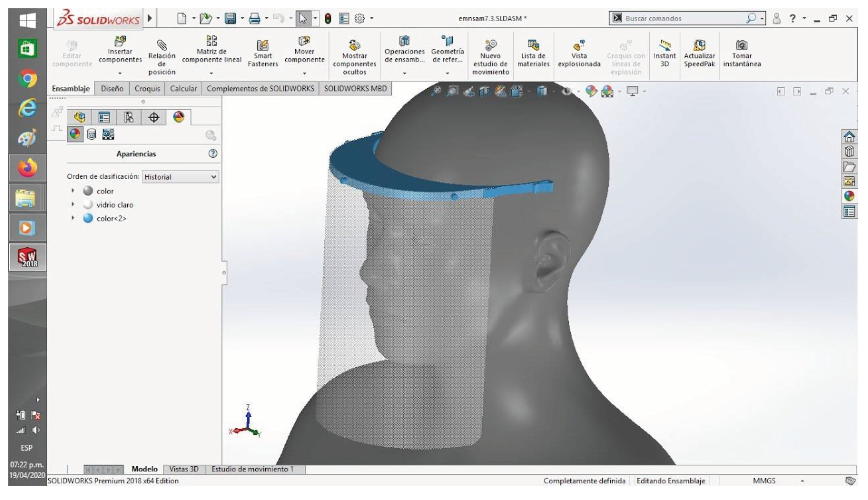The width and height of the screenshot is (868, 500).
Task: Click the MMGS units button
Action: coord(764,481)
